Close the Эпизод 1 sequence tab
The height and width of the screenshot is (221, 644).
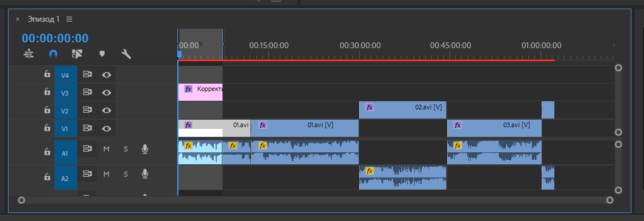pyautogui.click(x=18, y=19)
